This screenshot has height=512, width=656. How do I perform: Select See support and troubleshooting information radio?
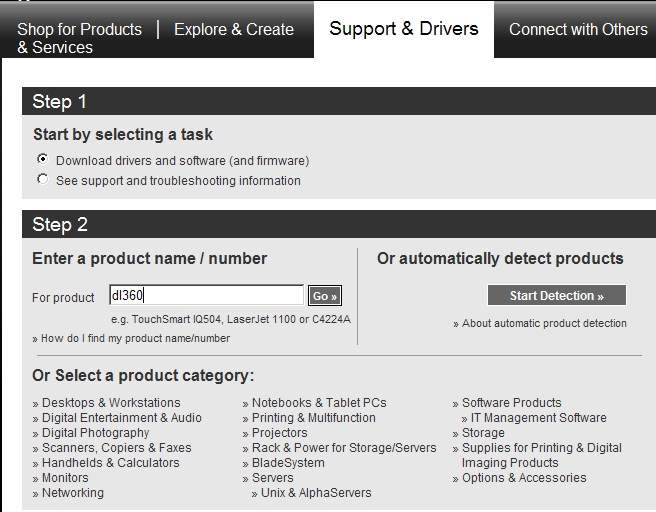43,179
